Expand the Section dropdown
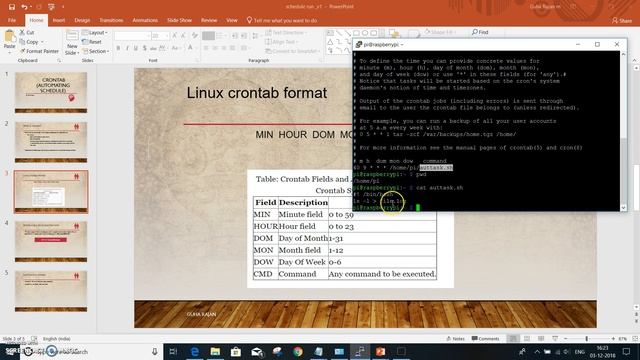The height and width of the screenshot is (360, 640). (96, 51)
